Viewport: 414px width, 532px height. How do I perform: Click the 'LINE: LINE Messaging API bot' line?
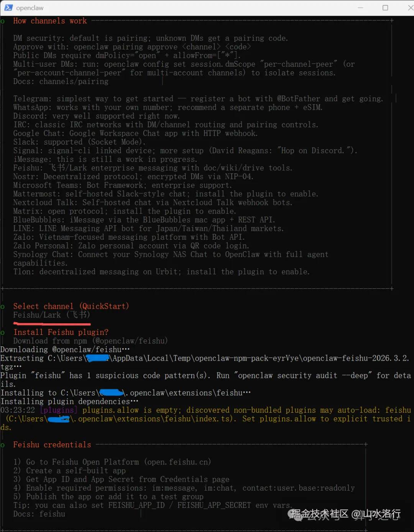coord(148,228)
